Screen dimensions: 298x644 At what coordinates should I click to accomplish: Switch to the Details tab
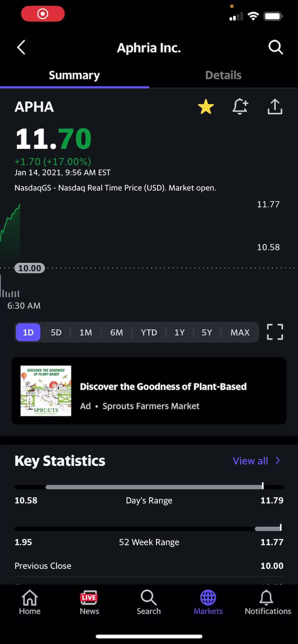(223, 75)
